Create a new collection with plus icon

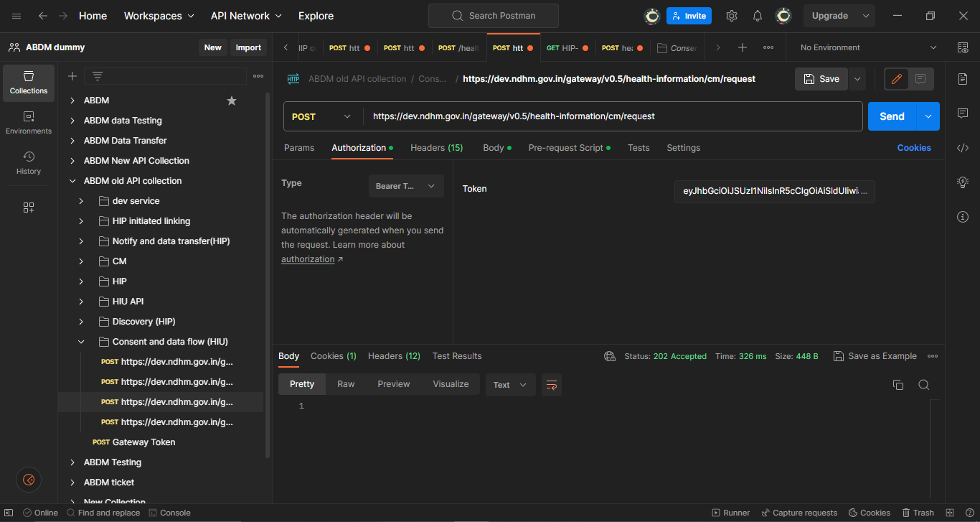(72, 76)
